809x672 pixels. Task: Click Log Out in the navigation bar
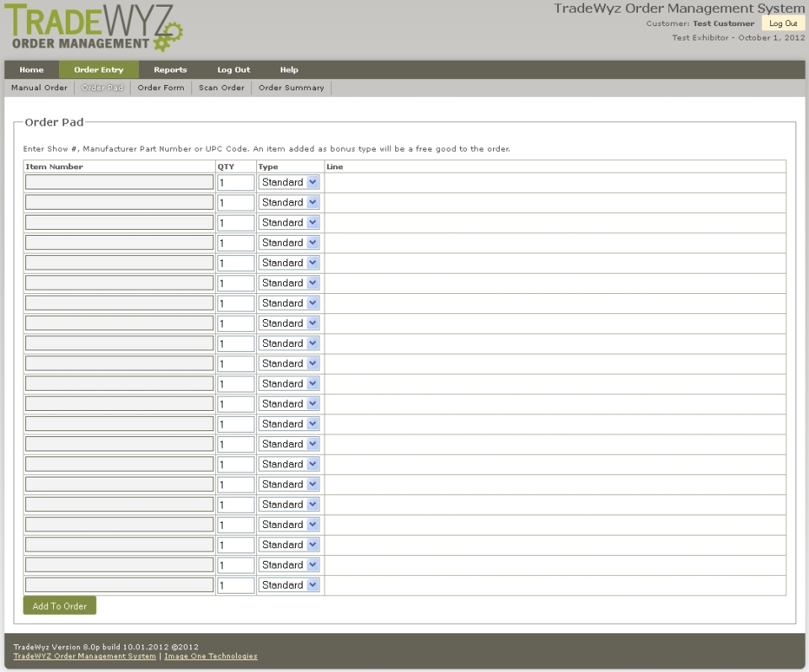point(233,70)
